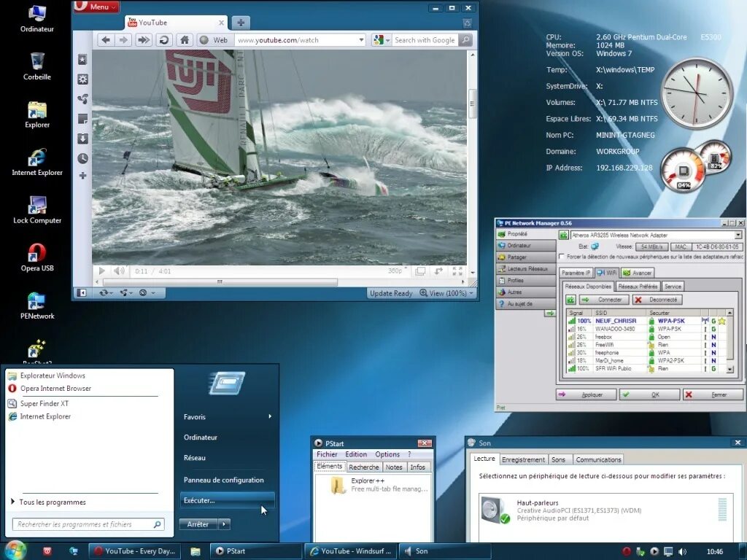Click the Arrêter shutdown button

(198, 524)
